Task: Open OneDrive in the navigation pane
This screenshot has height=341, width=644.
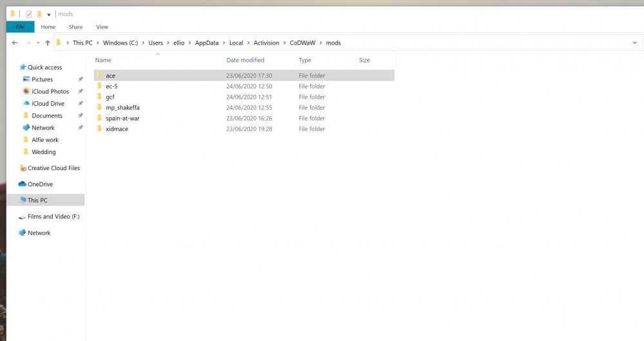Action: click(x=39, y=184)
